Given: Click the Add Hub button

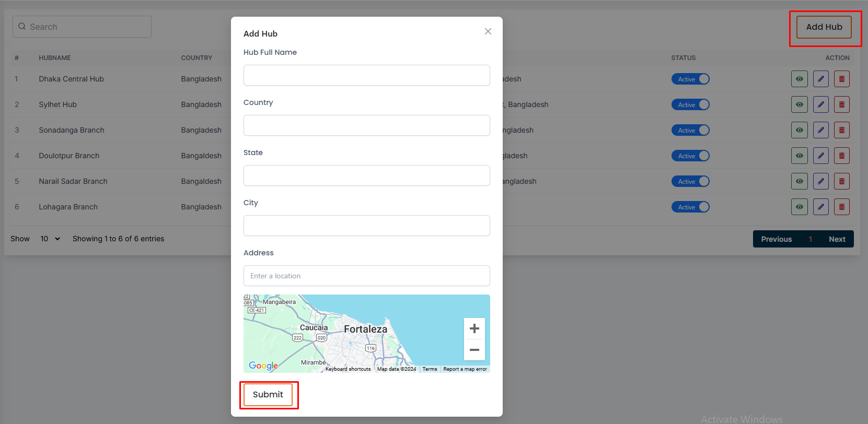Looking at the screenshot, I should 824,27.
